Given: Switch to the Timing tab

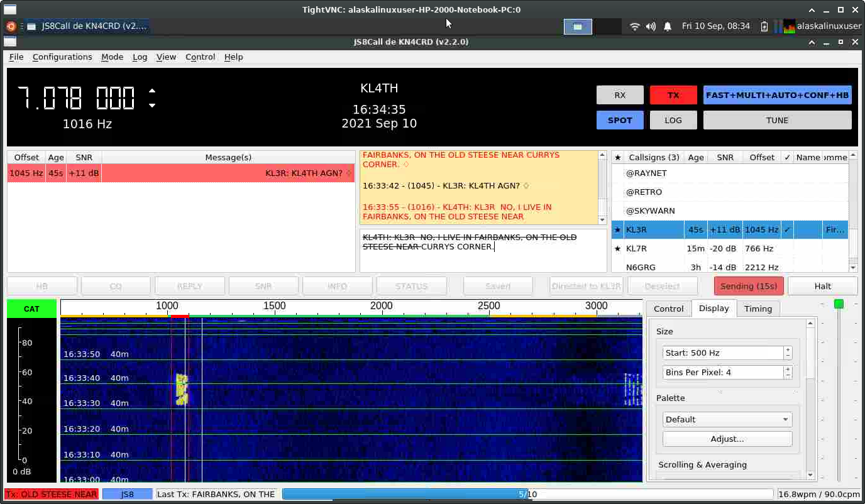Looking at the screenshot, I should [x=758, y=309].
